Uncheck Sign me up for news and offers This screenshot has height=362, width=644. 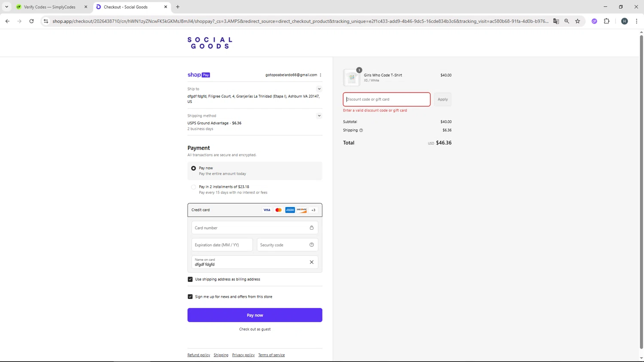point(190,297)
